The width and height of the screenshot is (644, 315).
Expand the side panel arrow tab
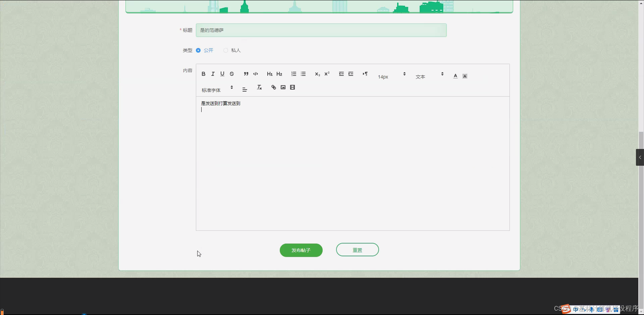coord(640,157)
